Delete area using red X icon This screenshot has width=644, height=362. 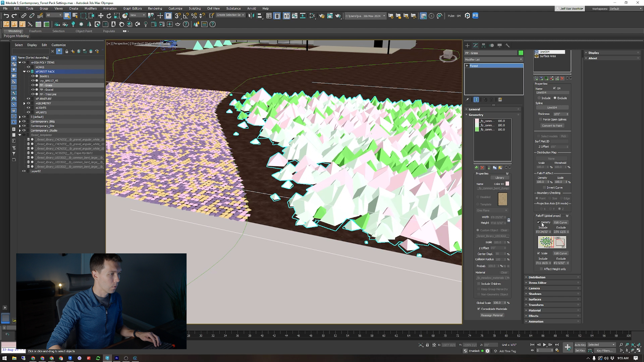click(562, 78)
